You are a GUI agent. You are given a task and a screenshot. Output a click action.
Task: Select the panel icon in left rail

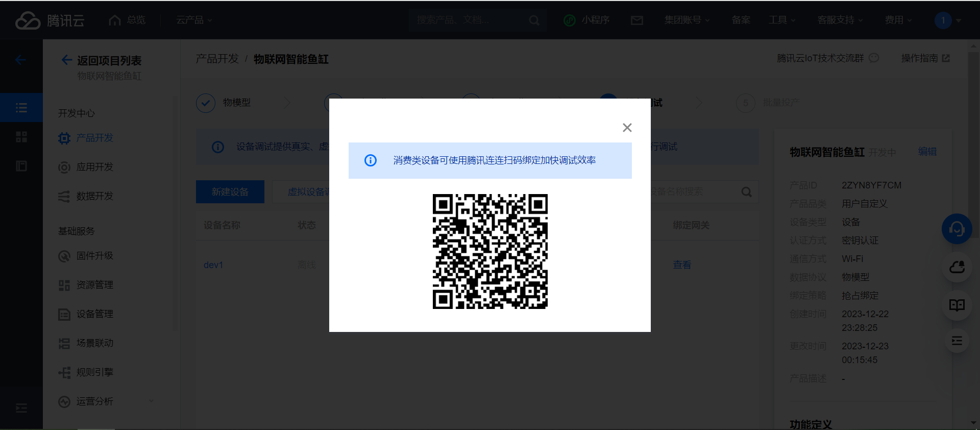[21, 166]
